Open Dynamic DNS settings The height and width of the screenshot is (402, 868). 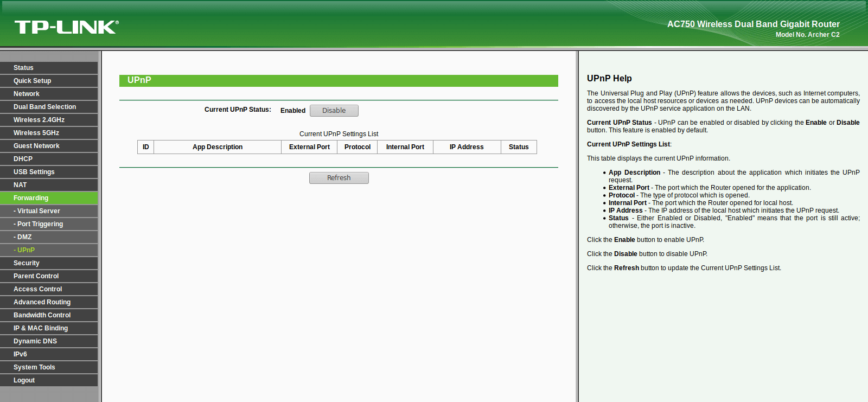tap(49, 341)
